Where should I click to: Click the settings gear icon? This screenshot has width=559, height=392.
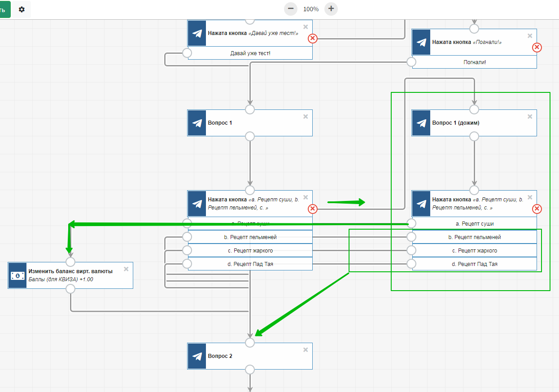(x=22, y=9)
